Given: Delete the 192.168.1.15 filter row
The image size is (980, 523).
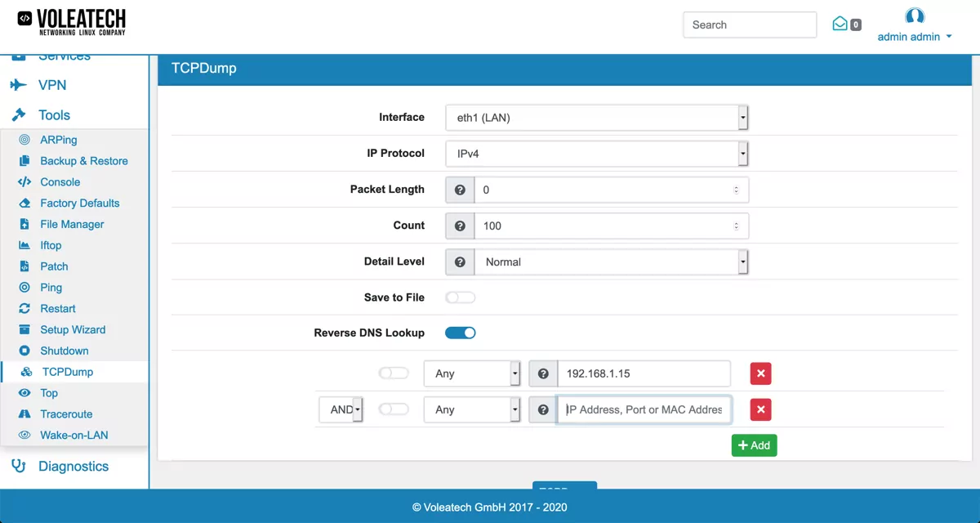Looking at the screenshot, I should click(x=760, y=373).
